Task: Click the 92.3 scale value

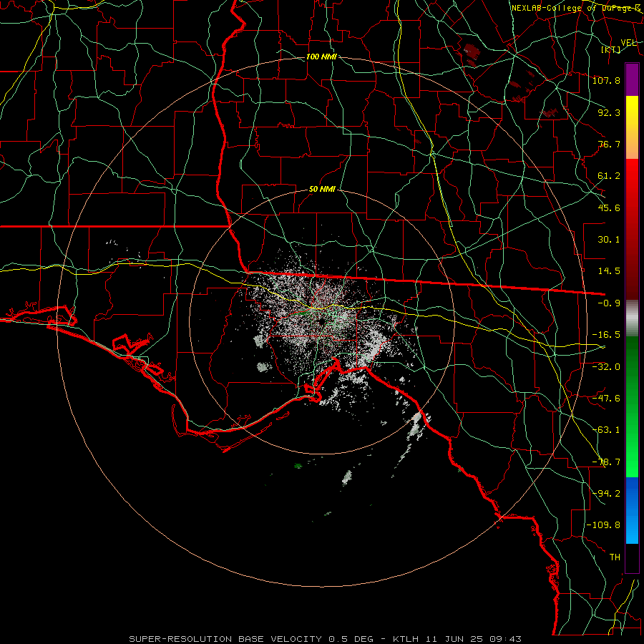Action: click(x=609, y=112)
